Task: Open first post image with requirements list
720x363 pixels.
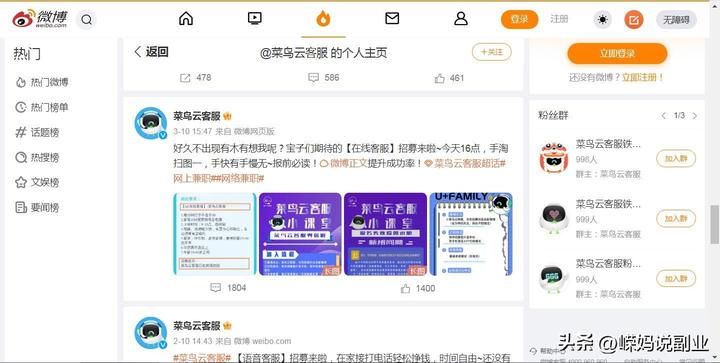Action: [214, 234]
